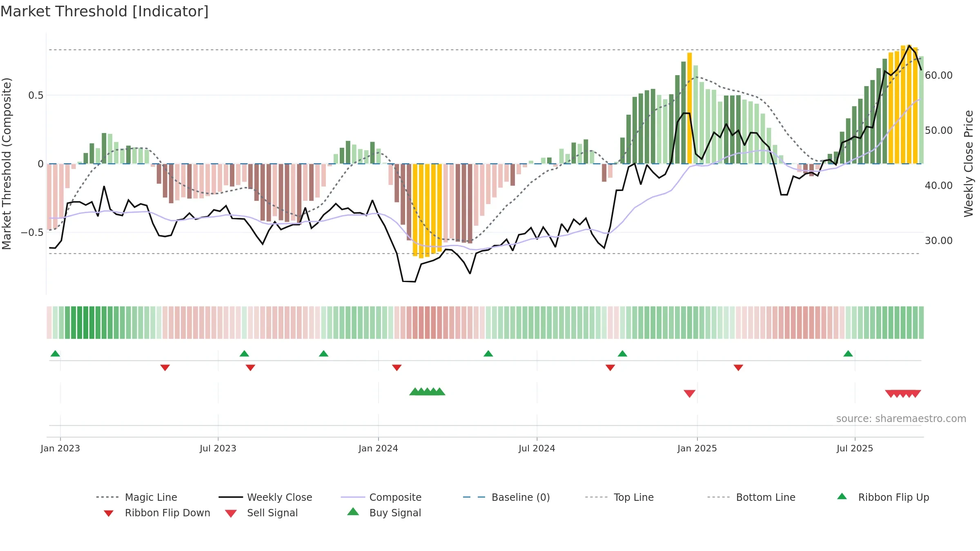
Task: Toggle Ribbon Flip Down legend entry
Action: 156,513
